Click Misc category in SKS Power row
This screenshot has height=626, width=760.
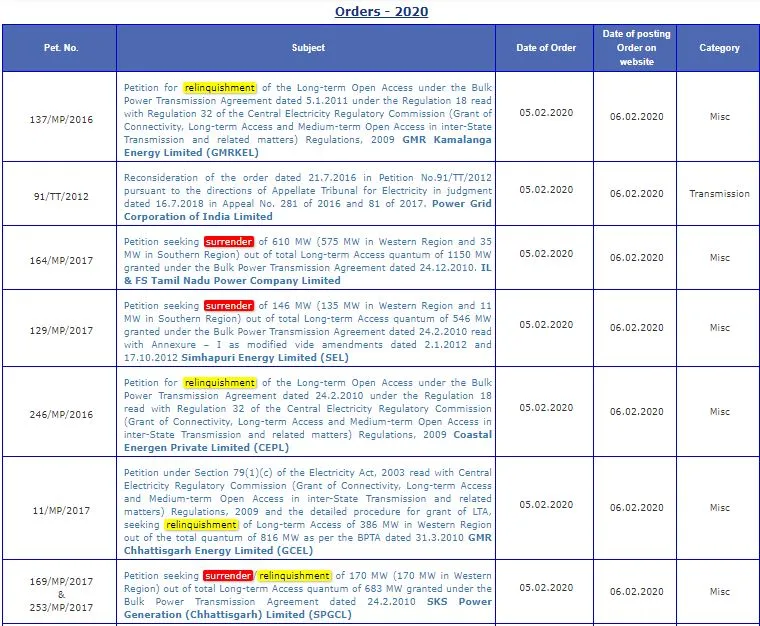click(719, 591)
